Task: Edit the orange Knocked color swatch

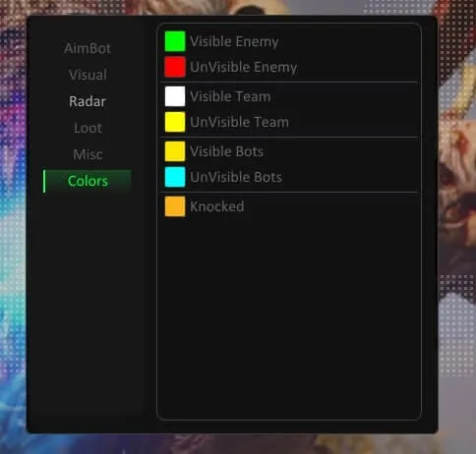Action: tap(175, 206)
